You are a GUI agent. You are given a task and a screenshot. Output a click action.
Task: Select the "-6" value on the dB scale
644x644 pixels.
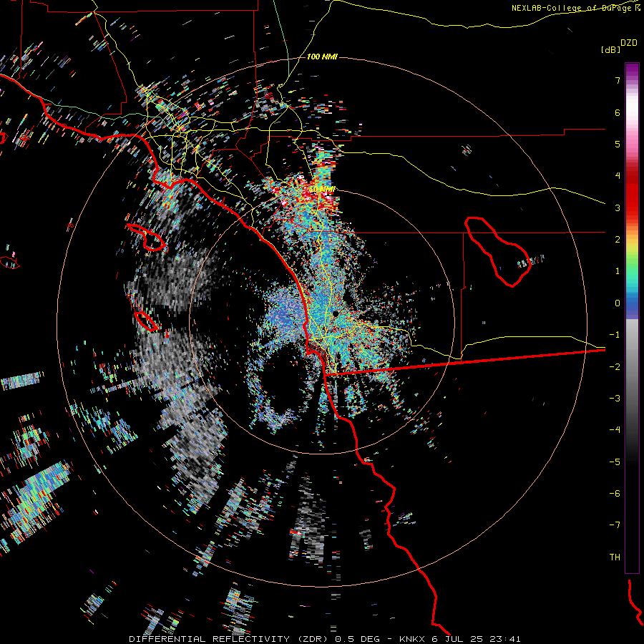click(615, 494)
